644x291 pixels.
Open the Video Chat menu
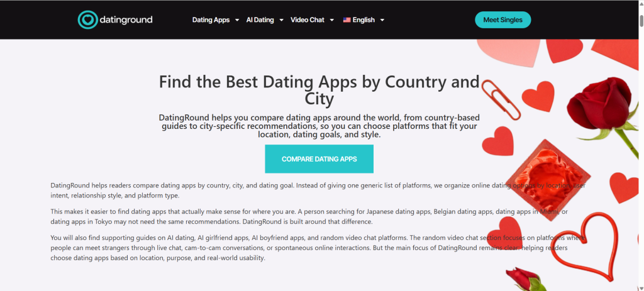click(307, 19)
